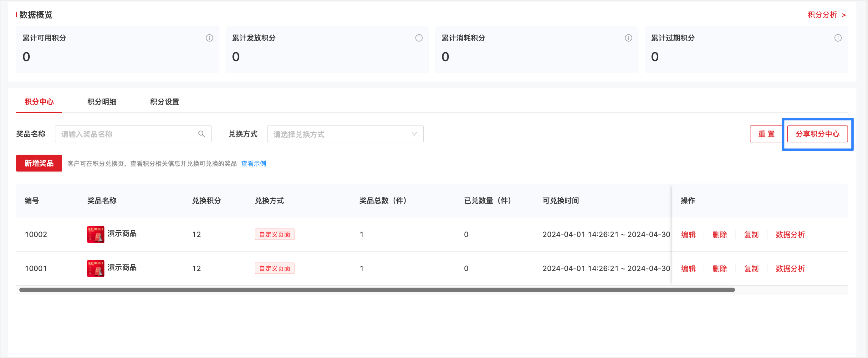This screenshot has height=358, width=868.
Task: Open 数据分析 for prize 10001
Action: [790, 269]
